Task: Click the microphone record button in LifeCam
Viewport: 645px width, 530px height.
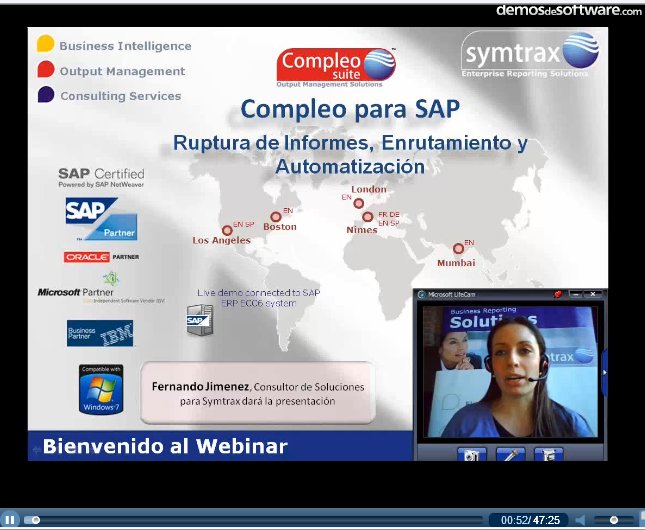Action: (510, 455)
